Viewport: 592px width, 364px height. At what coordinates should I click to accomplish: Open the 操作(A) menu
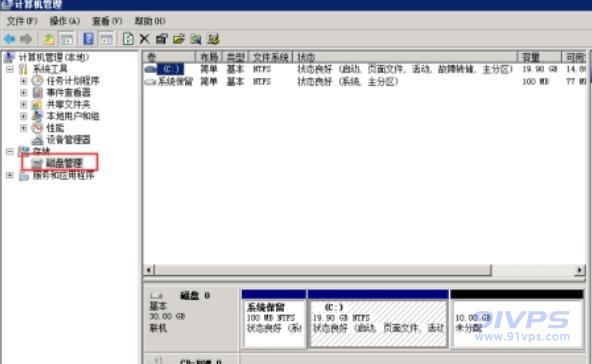click(x=65, y=21)
